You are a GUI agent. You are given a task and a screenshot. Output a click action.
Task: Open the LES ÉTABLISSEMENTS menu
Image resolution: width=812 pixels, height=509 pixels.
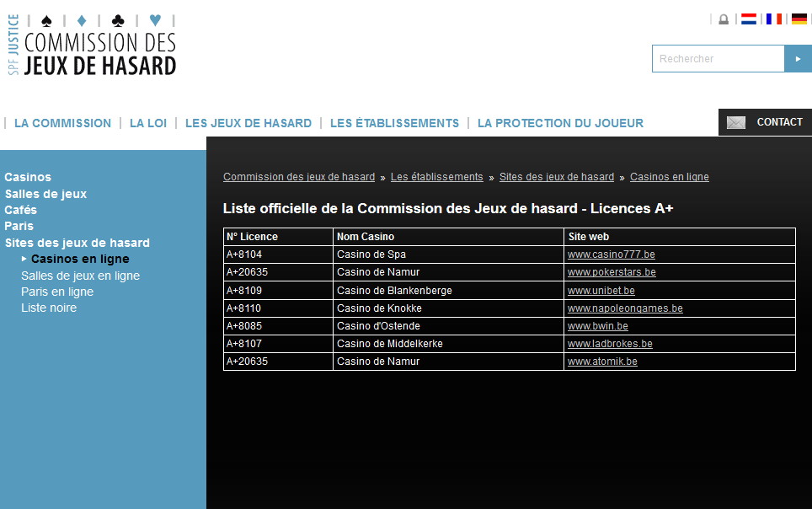394,122
